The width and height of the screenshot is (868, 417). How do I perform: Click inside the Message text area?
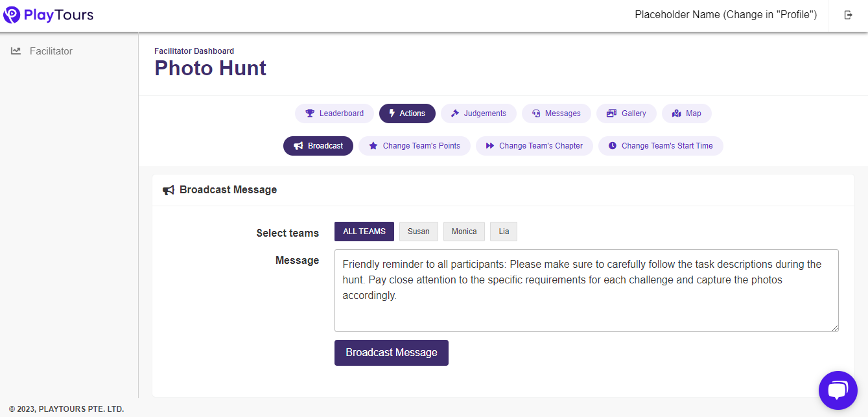[x=583, y=290]
